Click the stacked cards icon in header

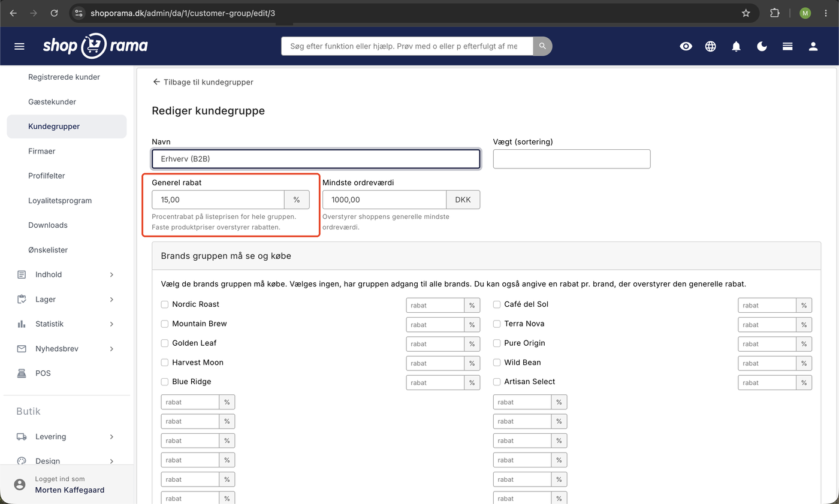pos(788,46)
